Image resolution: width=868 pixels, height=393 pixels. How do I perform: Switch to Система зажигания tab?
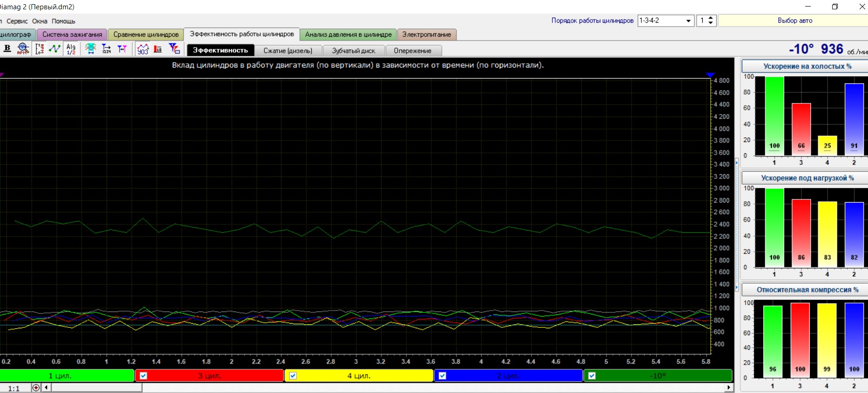(72, 34)
